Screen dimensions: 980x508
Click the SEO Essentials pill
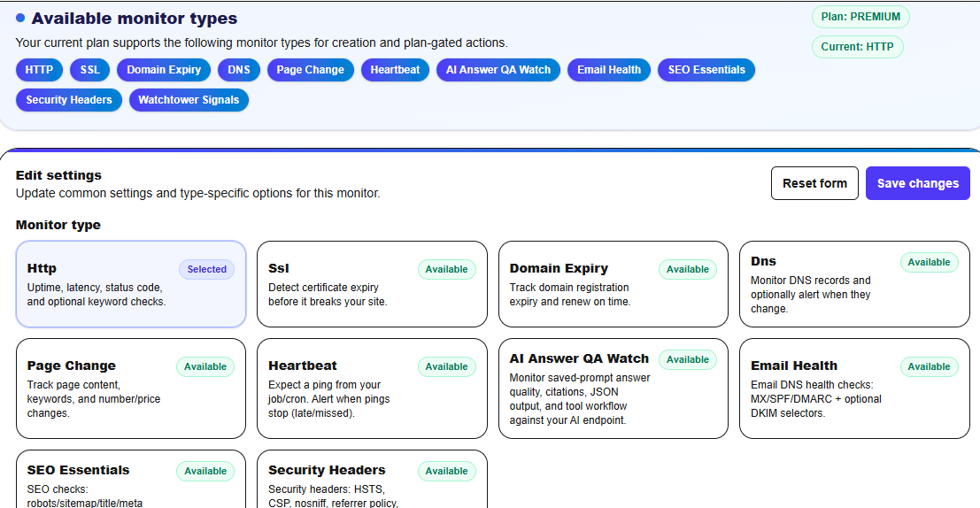point(706,70)
